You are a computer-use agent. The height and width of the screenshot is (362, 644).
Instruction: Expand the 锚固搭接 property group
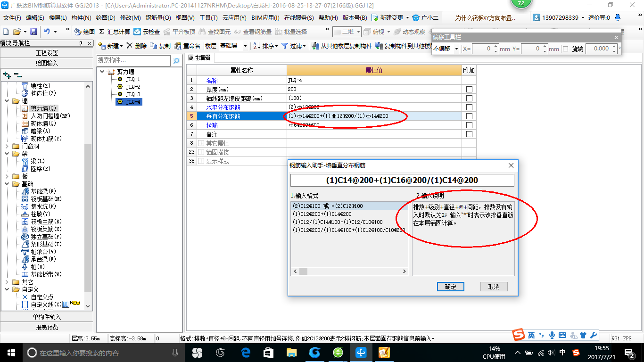pos(201,152)
